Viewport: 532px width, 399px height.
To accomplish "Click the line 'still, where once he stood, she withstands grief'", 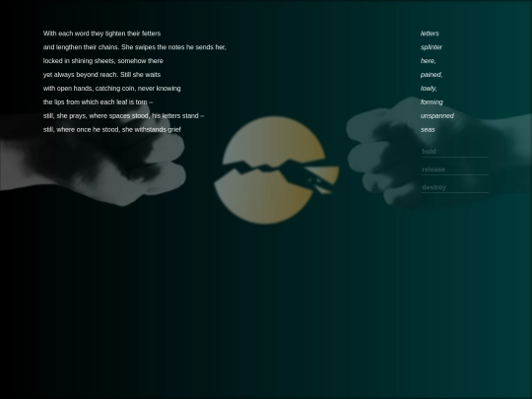I will pos(112,130).
